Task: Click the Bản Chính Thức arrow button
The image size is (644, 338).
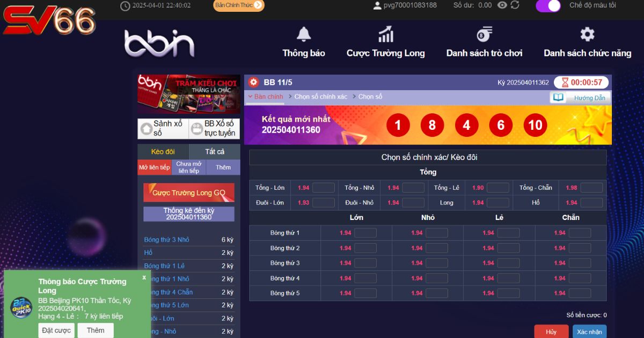Action: pyautogui.click(x=258, y=5)
